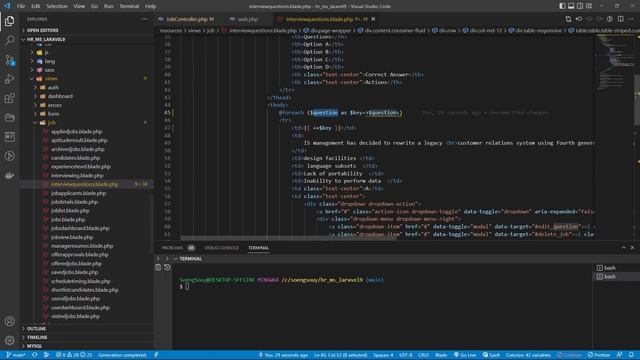Click Explorer more actions ellipsis
640x360 pixels.
[x=144, y=19]
